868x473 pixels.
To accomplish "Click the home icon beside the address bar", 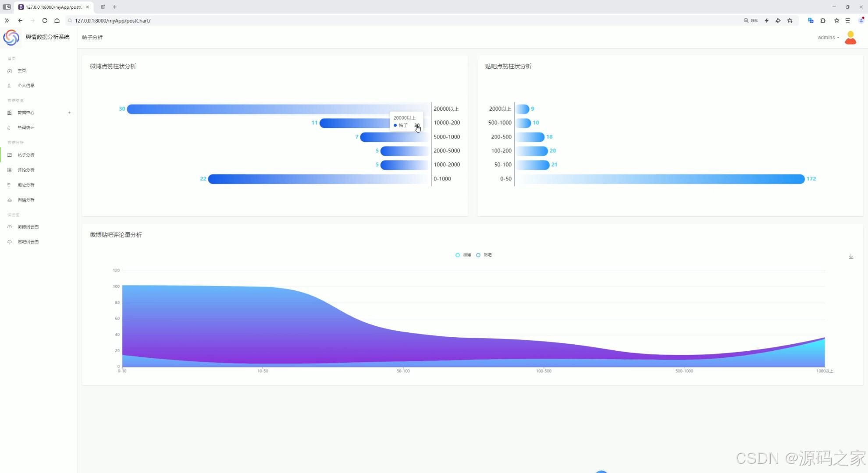I will [57, 21].
